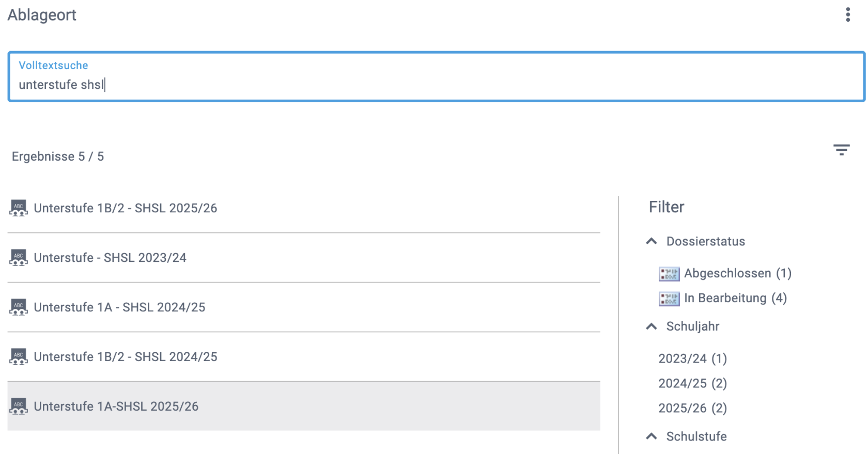
Task: Filter by school year 2023/24
Action: click(692, 358)
